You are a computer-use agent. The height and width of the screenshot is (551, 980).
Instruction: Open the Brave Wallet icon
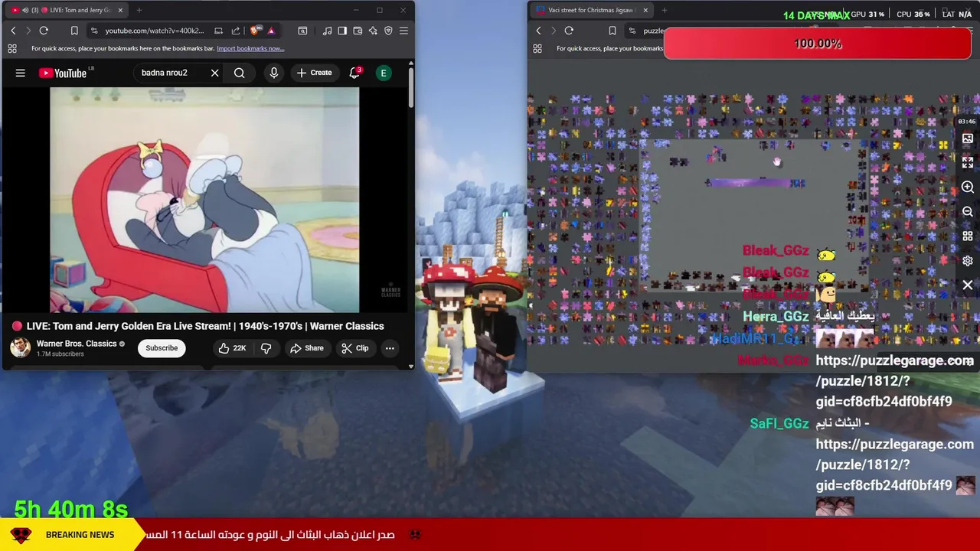(358, 31)
